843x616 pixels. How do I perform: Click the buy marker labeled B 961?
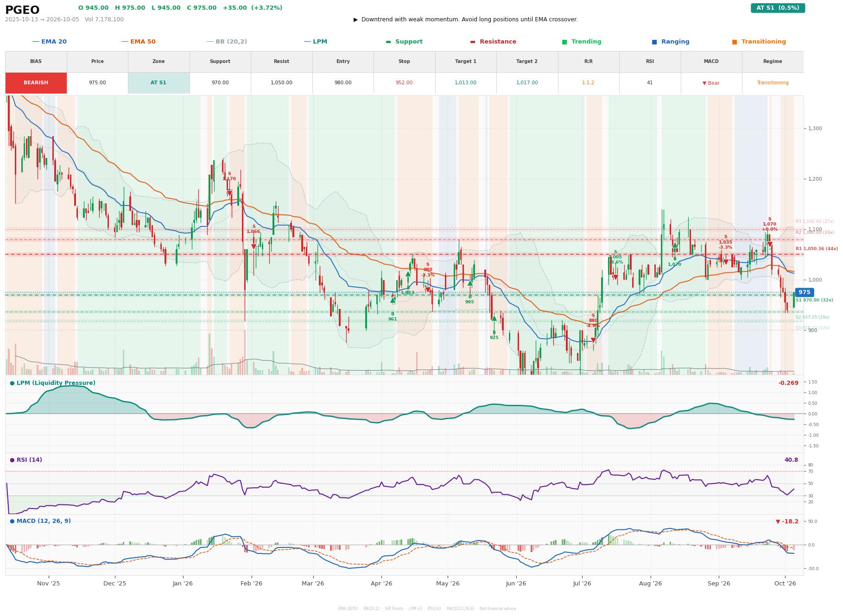[x=393, y=300]
